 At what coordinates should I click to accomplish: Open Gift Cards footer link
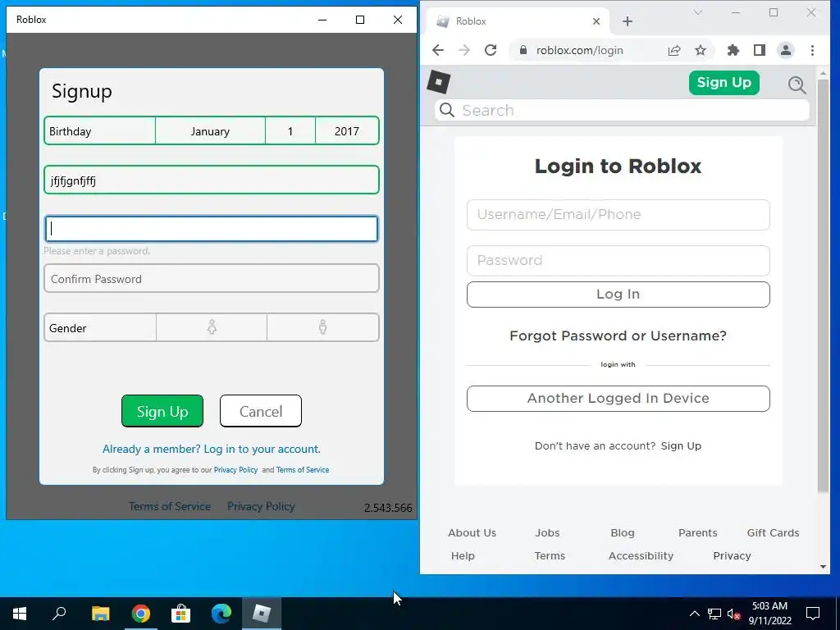click(773, 533)
